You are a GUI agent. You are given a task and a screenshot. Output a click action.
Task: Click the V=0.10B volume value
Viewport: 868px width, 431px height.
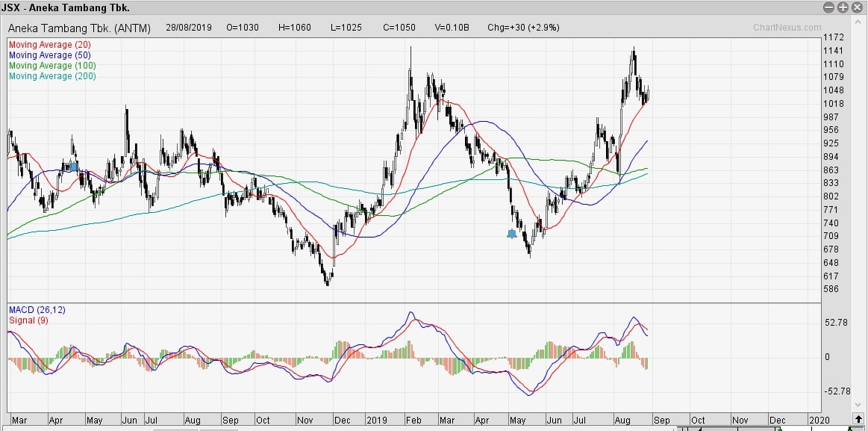click(x=452, y=28)
